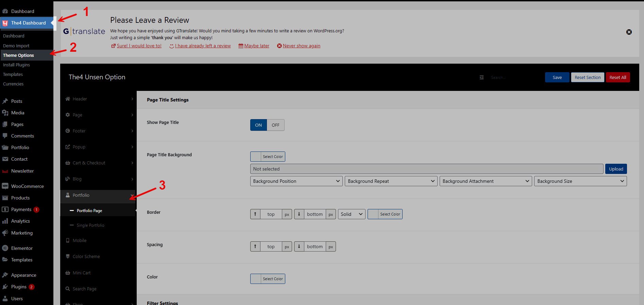Click the Plugins plug icon
The height and width of the screenshot is (305, 644).
pos(5,287)
